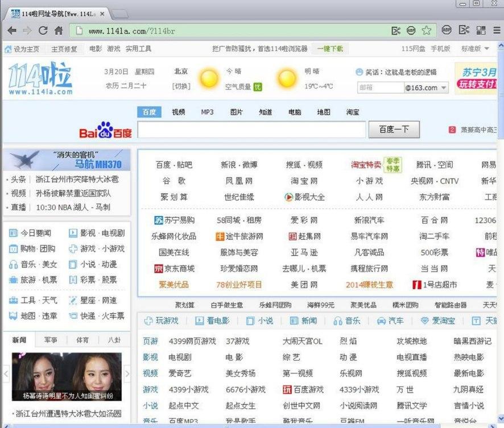Image resolution: width=504 pixels, height=428 pixels.
Task: Click the 苏宁易购 shopping icon
Action: click(159, 220)
